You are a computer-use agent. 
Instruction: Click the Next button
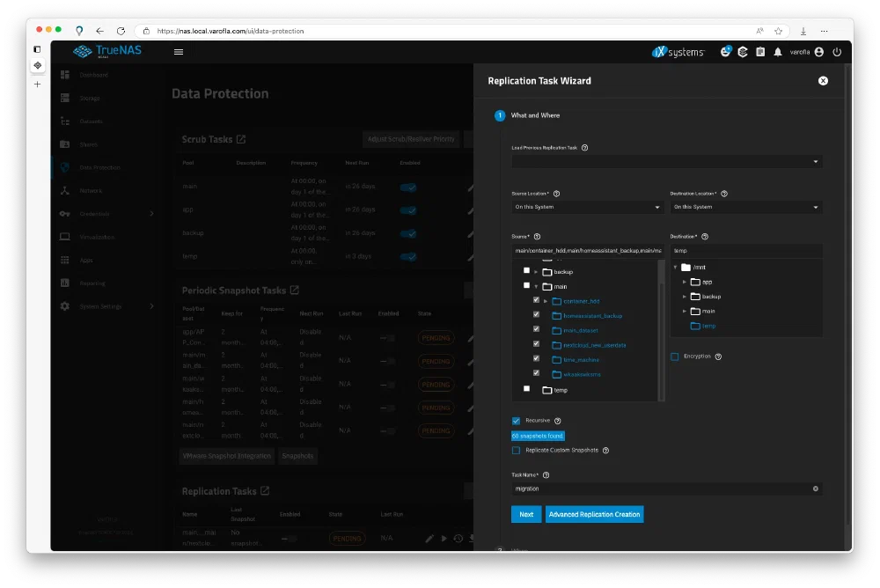tap(526, 514)
